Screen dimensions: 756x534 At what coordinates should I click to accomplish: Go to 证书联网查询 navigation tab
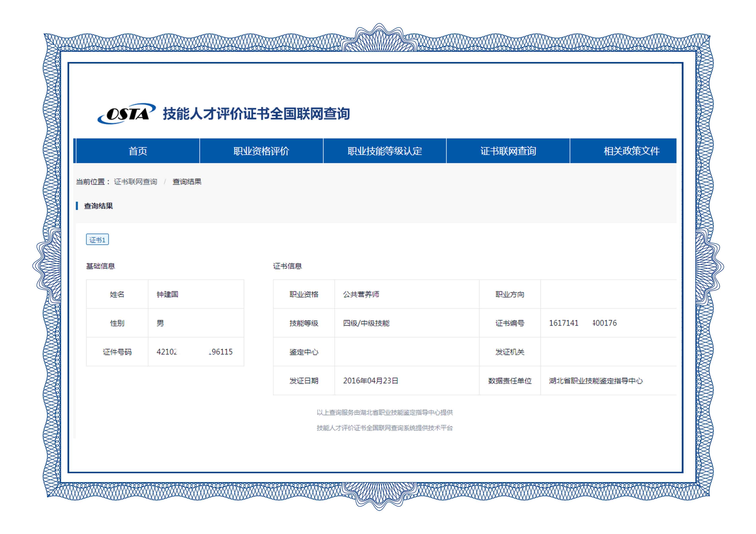click(x=508, y=151)
